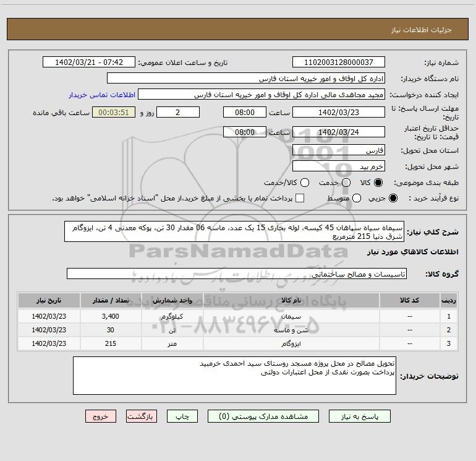Screen dimensions: 476x461
Task: Click product name شن و ماسه
Action: [291, 330]
